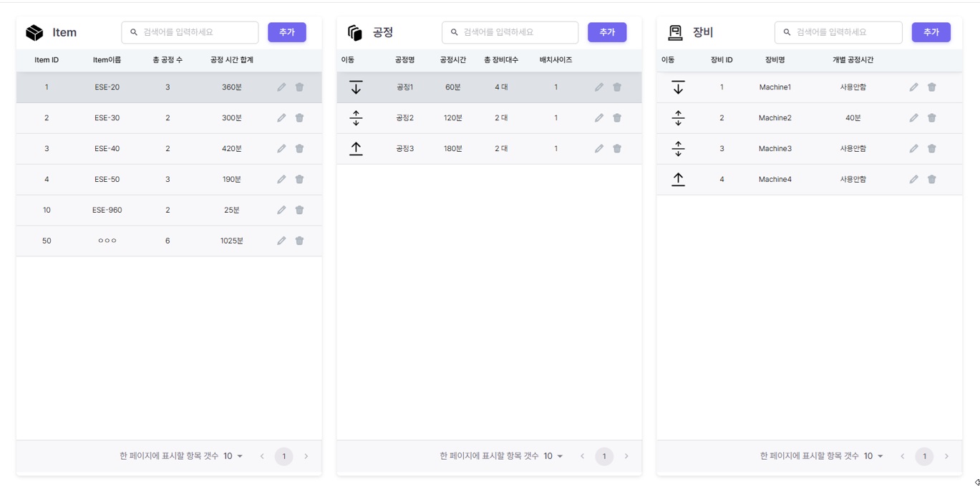Click the move-up arrow for 공정3
The height and width of the screenshot is (492, 980).
point(356,148)
